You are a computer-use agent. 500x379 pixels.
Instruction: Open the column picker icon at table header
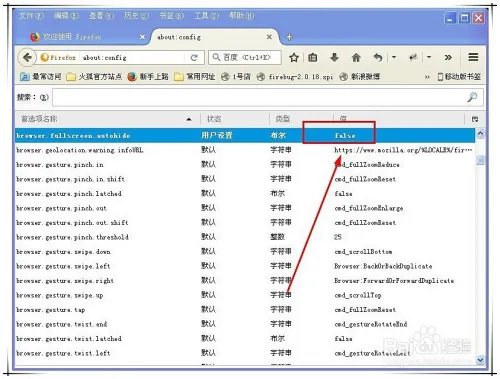(x=475, y=119)
